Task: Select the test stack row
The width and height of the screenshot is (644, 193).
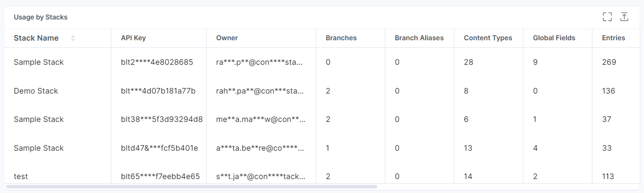Action: point(322,176)
